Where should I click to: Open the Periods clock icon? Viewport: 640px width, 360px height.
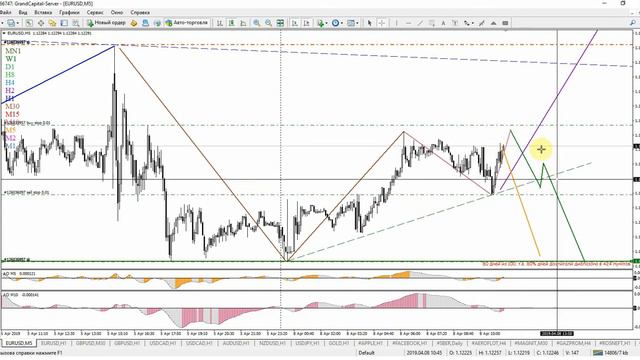click(335, 23)
